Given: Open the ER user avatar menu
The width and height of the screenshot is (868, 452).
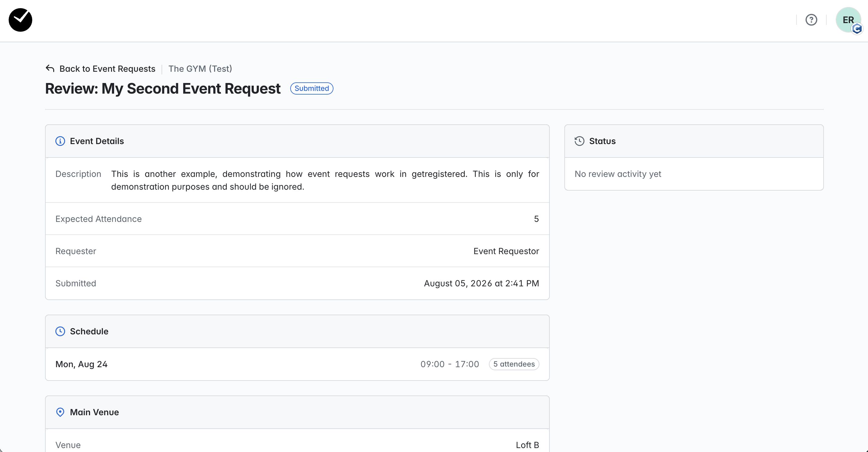Looking at the screenshot, I should [848, 20].
